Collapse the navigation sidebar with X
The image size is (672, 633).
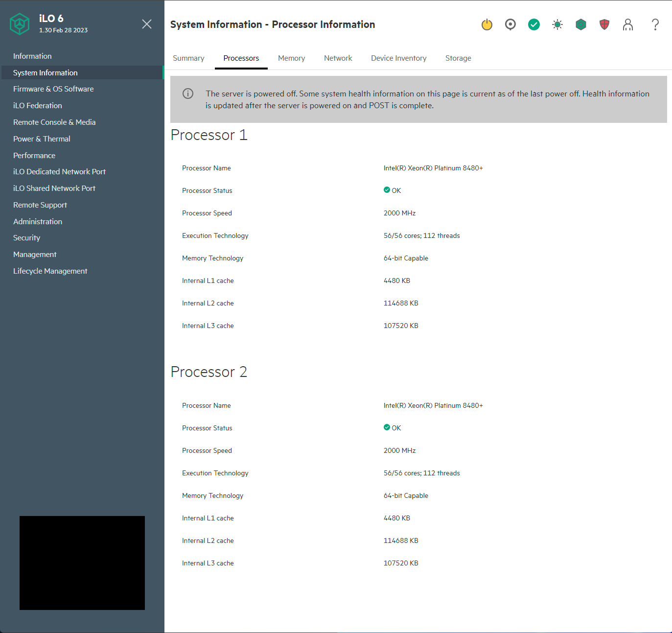[146, 24]
